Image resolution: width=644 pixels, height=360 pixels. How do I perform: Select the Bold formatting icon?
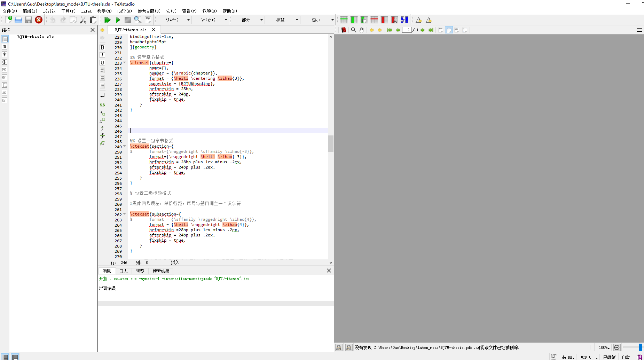pyautogui.click(x=102, y=47)
